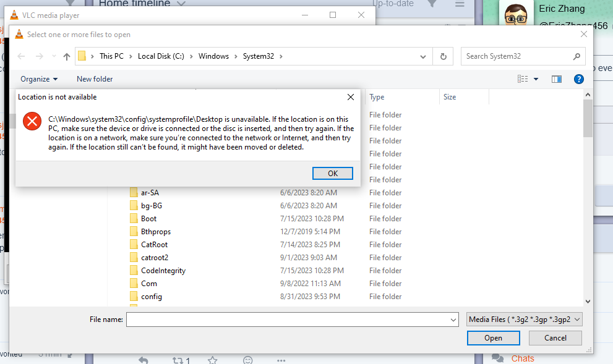Open the file dialog Help icon
The width and height of the screenshot is (613, 364).
point(579,79)
